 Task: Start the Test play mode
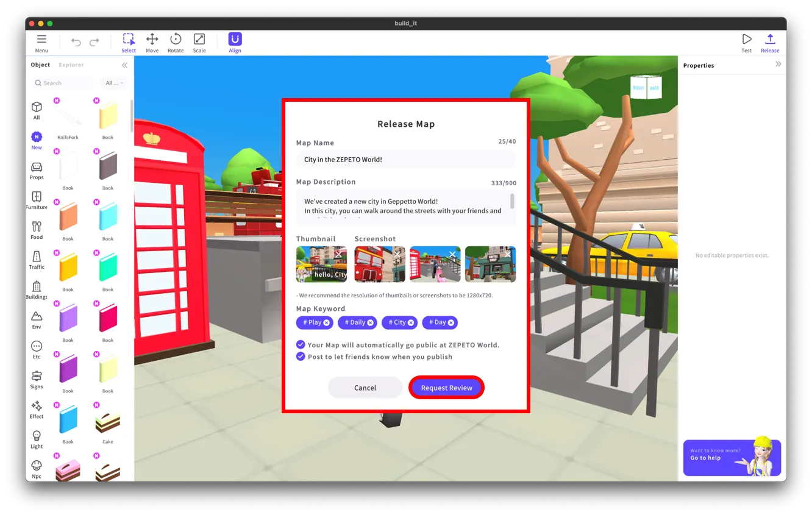pos(746,43)
